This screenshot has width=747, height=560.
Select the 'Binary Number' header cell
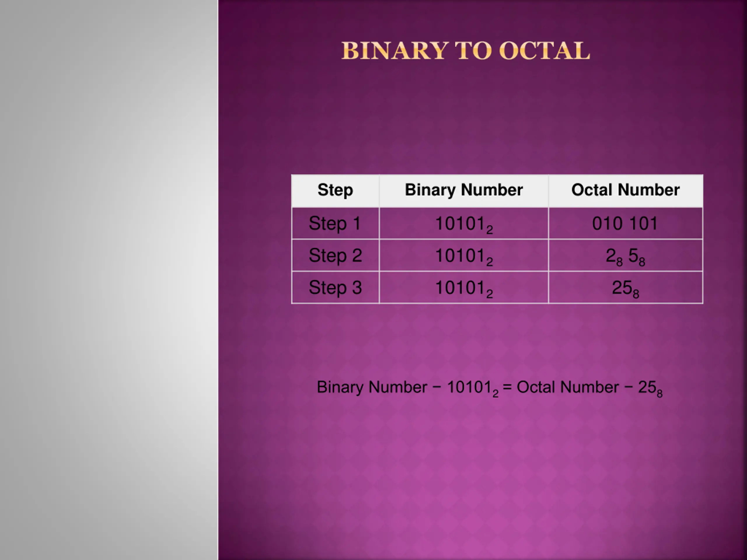464,191
